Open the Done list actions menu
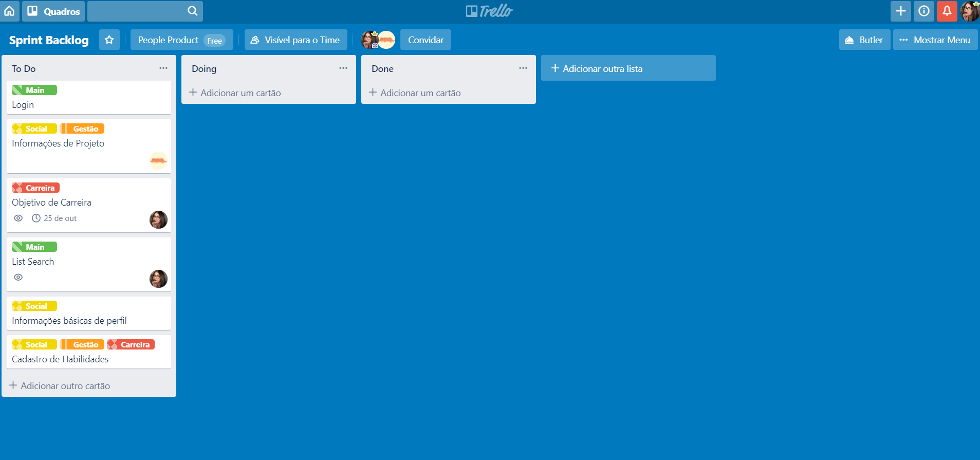 tap(523, 68)
